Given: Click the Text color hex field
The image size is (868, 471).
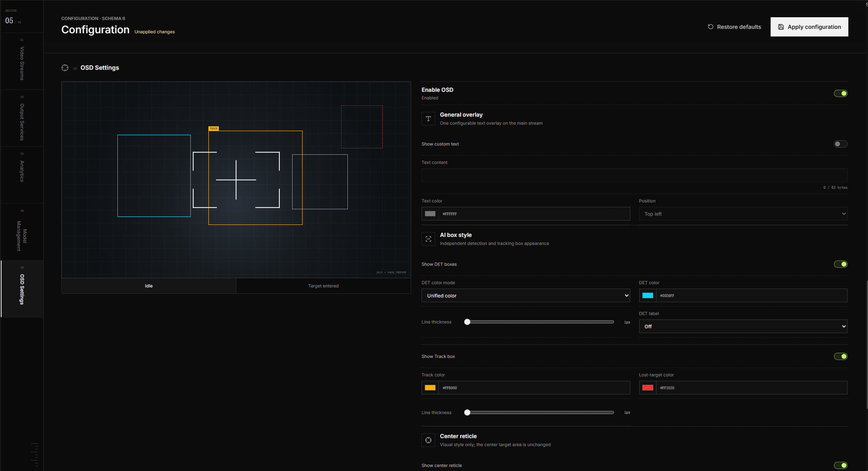Looking at the screenshot, I should click(534, 214).
